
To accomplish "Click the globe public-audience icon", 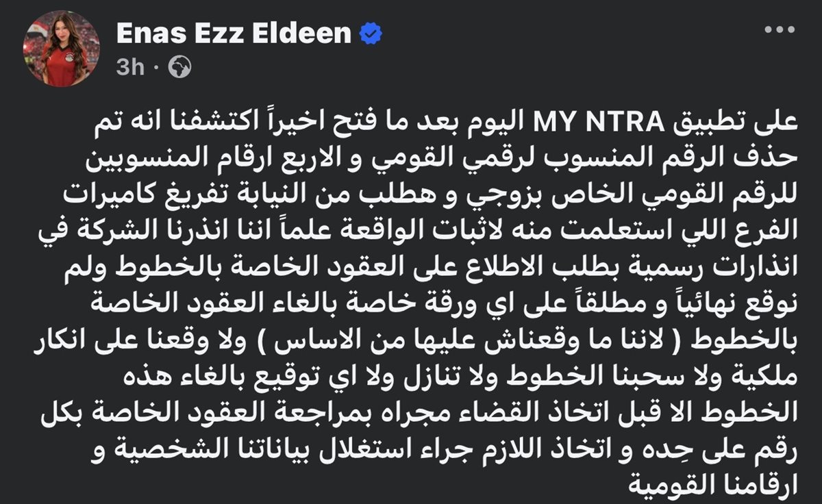I will [x=179, y=66].
